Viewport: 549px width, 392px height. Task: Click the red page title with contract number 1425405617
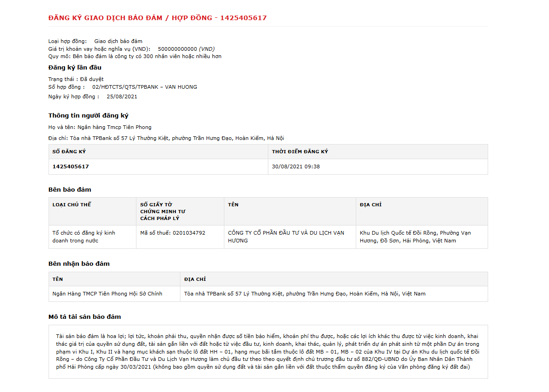158,18
